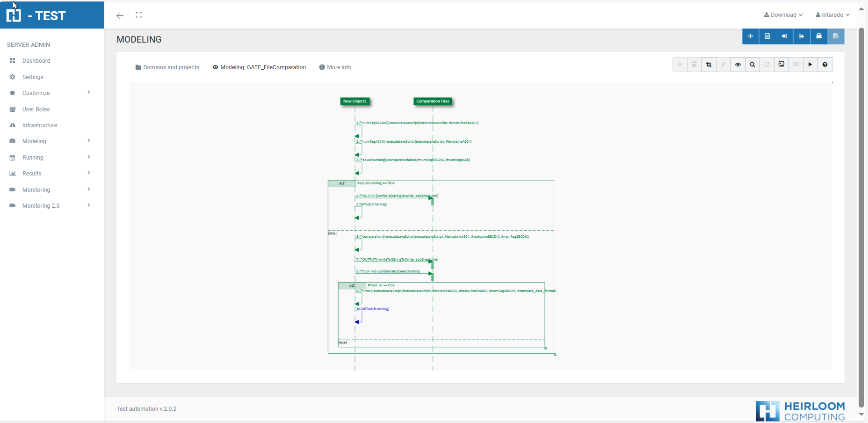Switch to Domains and projects tab
The height and width of the screenshot is (423, 868).
coord(167,67)
